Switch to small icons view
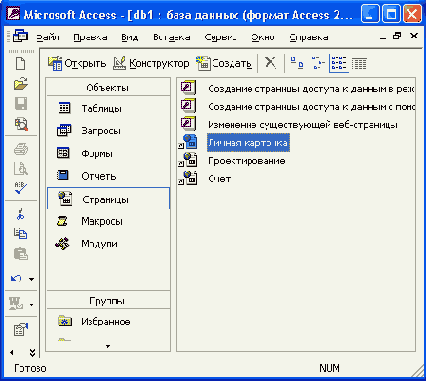426x381 pixels. tap(318, 63)
